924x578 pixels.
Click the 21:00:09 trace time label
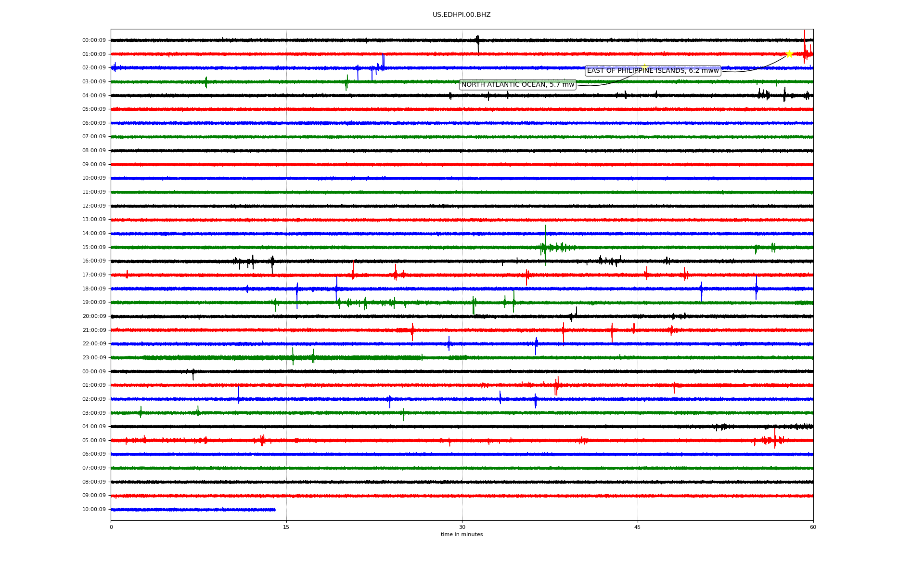(94, 330)
